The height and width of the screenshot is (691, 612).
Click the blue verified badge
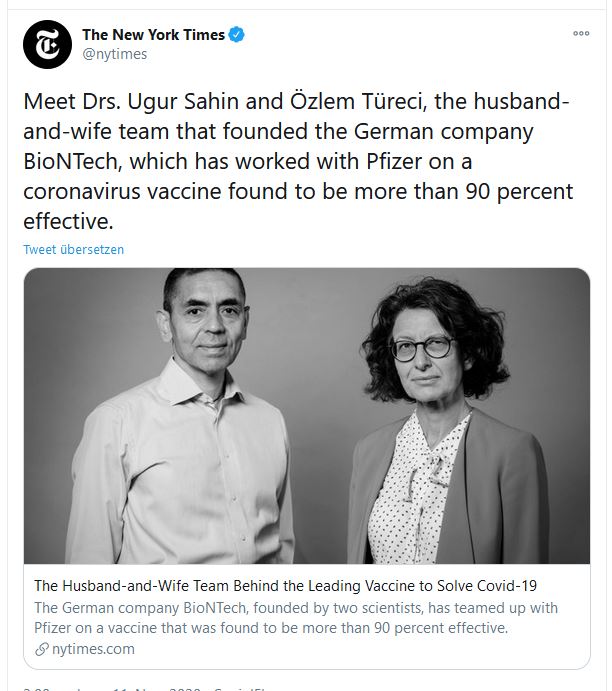237,35
